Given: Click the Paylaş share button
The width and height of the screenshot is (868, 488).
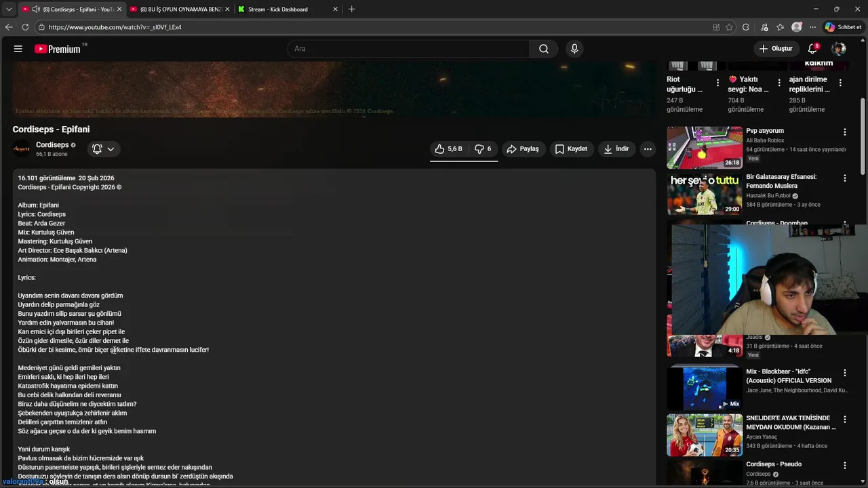Looking at the screenshot, I should [523, 149].
